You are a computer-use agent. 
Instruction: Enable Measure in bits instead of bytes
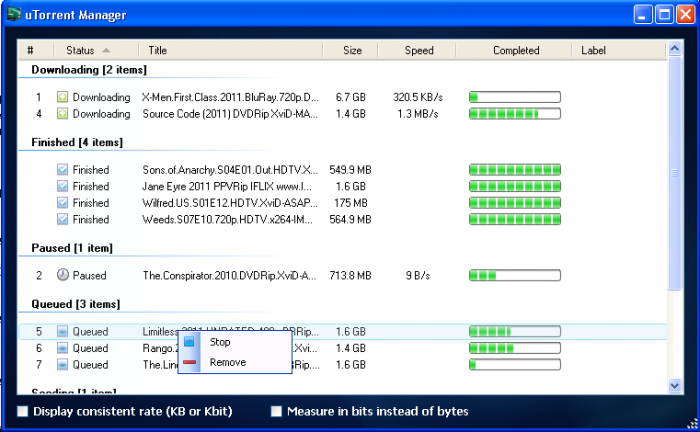pyautogui.click(x=276, y=411)
